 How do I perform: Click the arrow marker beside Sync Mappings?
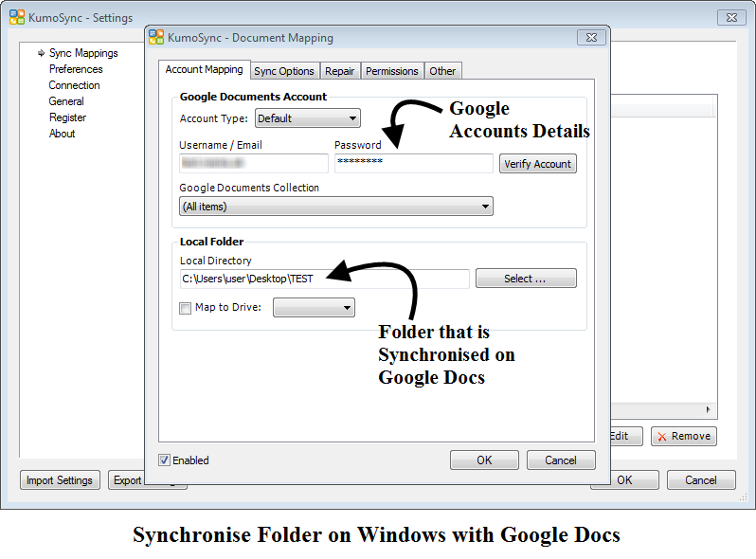41,53
